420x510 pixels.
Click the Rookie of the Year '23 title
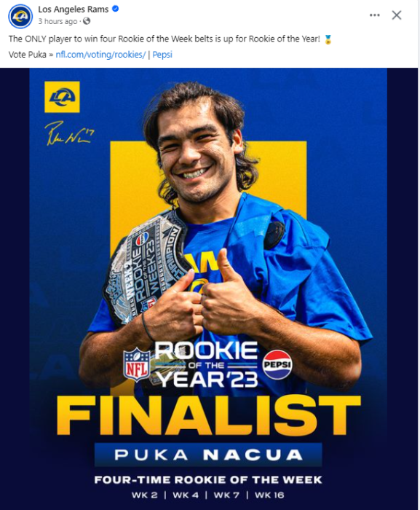coord(207,364)
